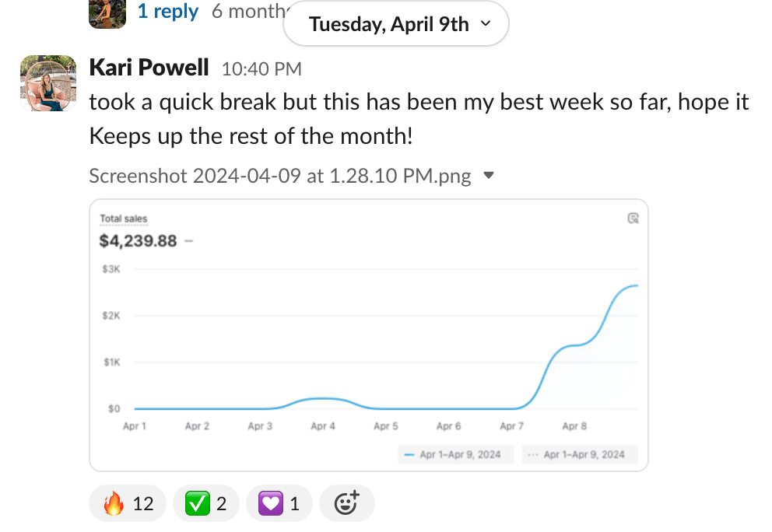Screen dimensions: 772x532
Task: Open the 1 reply thread
Action: click(167, 12)
